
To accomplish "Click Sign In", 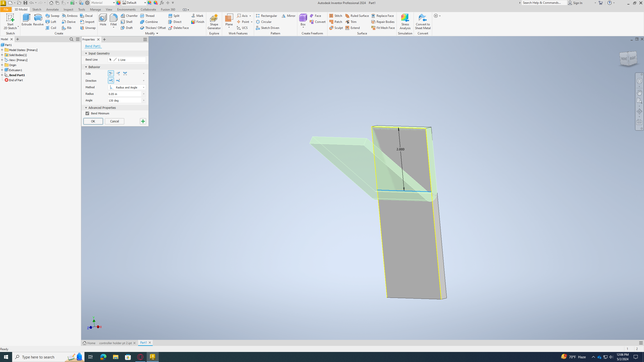I will 576,3.
